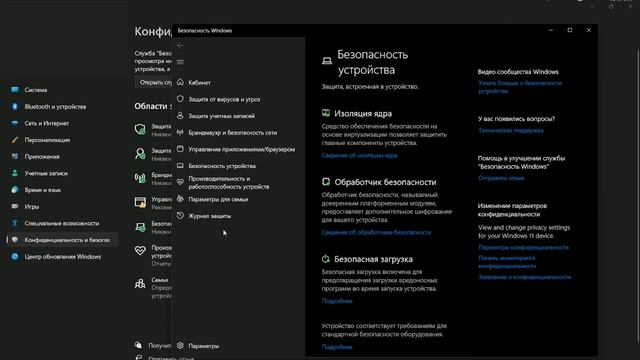Click the Сеть и Интернет wifi icon
640x360 pixels.
(x=15, y=123)
